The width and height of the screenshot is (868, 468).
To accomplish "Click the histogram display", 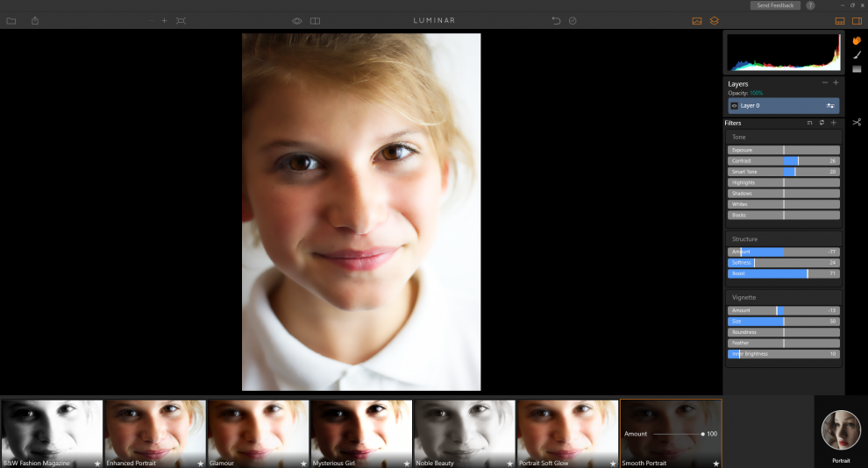I will (x=783, y=53).
